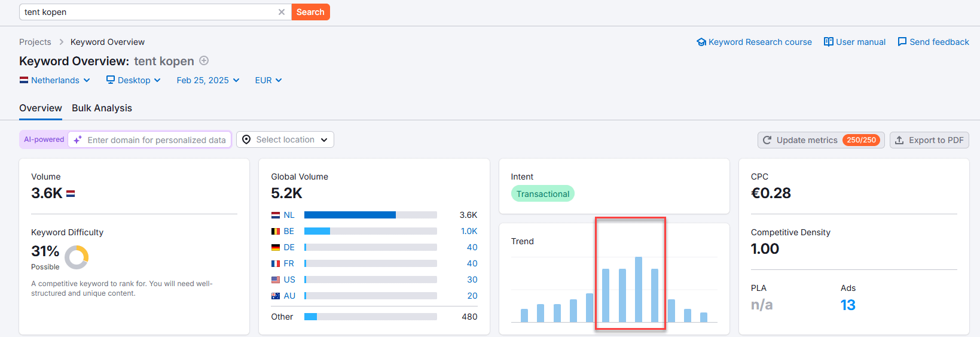The image size is (980, 337).
Task: Click Send feedback speech bubble link
Action: (x=933, y=42)
